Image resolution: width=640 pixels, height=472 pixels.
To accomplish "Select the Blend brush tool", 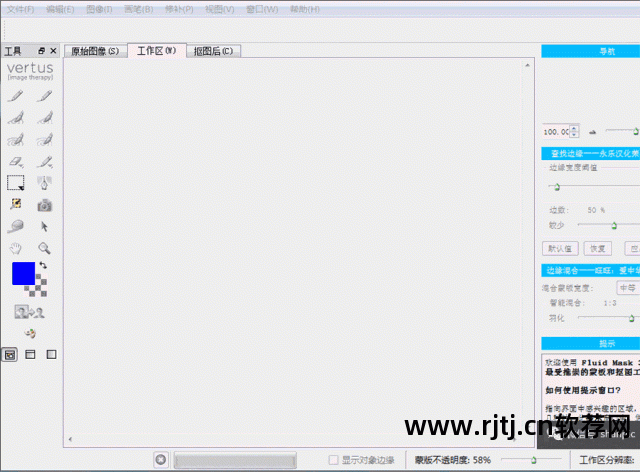I will coord(44,162).
